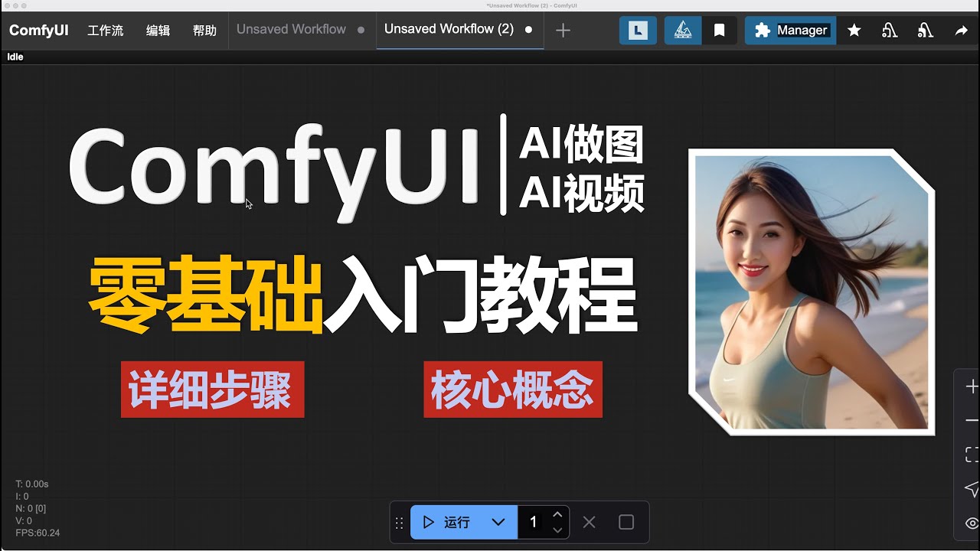
Task: Click the star icon next to Manager
Action: [x=854, y=31]
